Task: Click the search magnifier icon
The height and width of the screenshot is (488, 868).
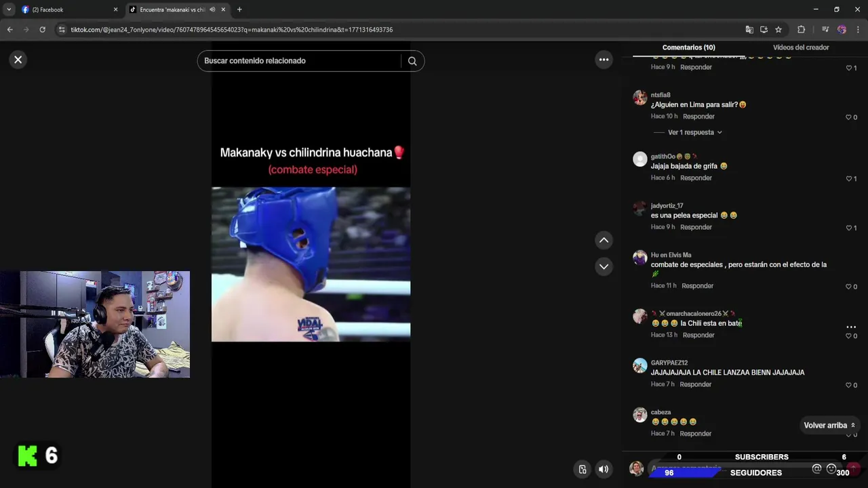Action: click(412, 61)
